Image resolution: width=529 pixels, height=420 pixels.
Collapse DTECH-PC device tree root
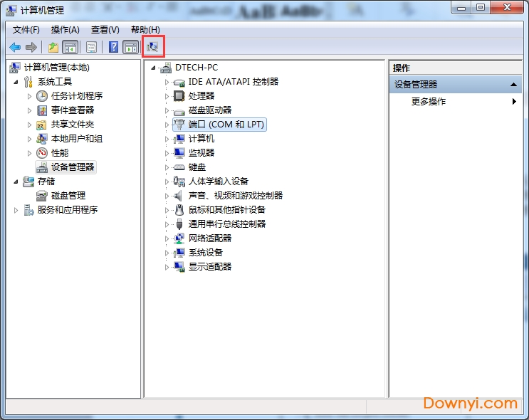pos(153,68)
